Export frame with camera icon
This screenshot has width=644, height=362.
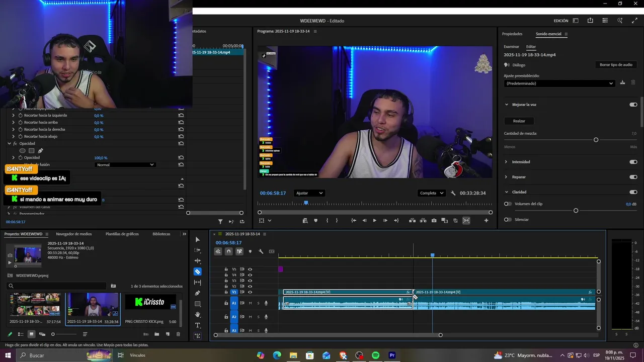pos(434,221)
